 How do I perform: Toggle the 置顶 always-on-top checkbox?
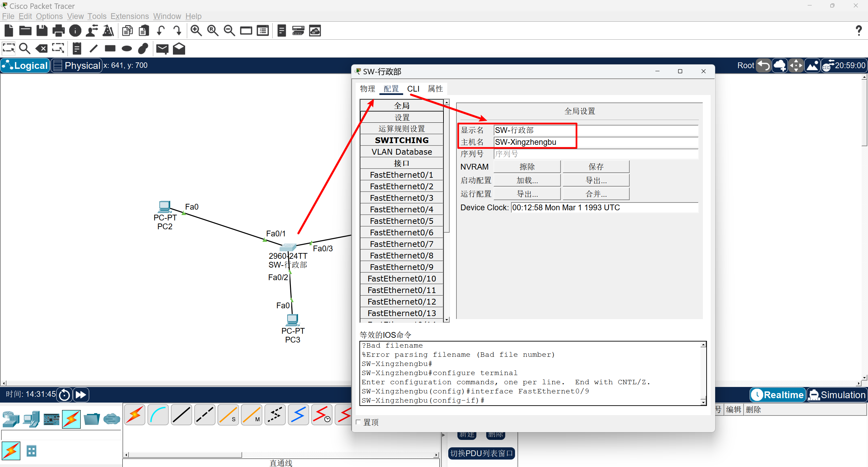pyautogui.click(x=358, y=422)
